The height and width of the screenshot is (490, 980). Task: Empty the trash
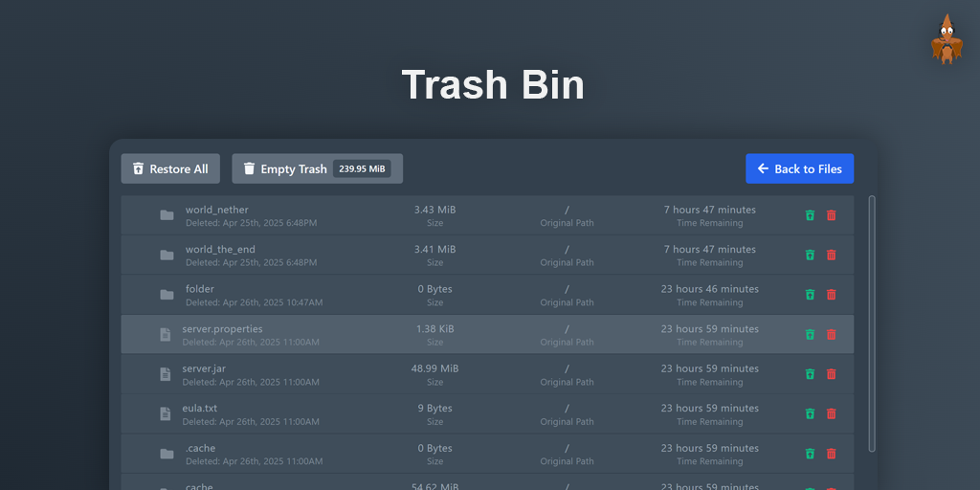318,168
